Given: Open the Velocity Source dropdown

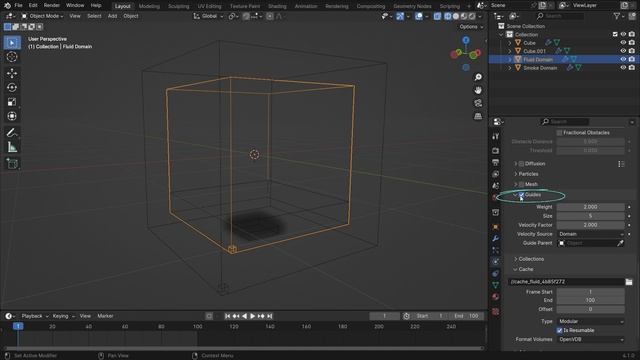Looking at the screenshot, I should (591, 234).
